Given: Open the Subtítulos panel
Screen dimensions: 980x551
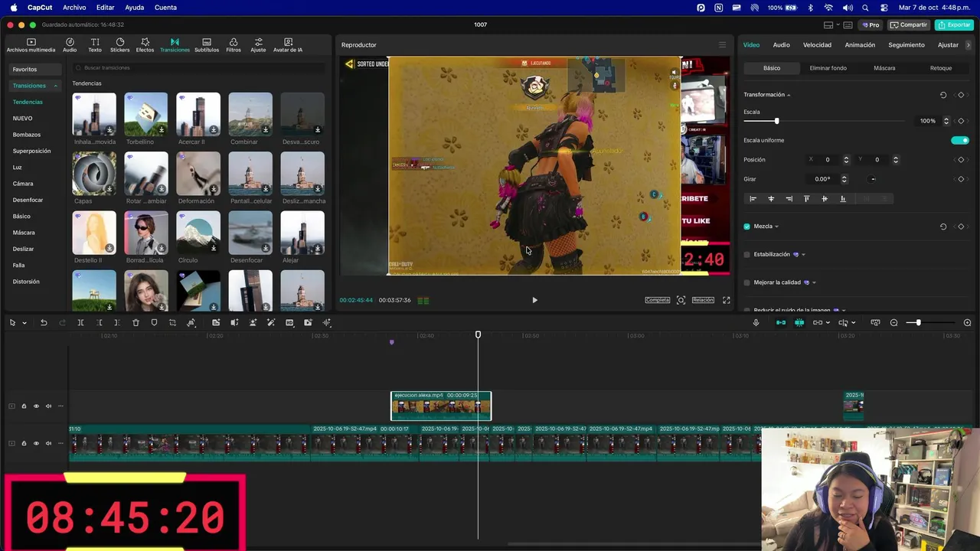Looking at the screenshot, I should pos(207,45).
